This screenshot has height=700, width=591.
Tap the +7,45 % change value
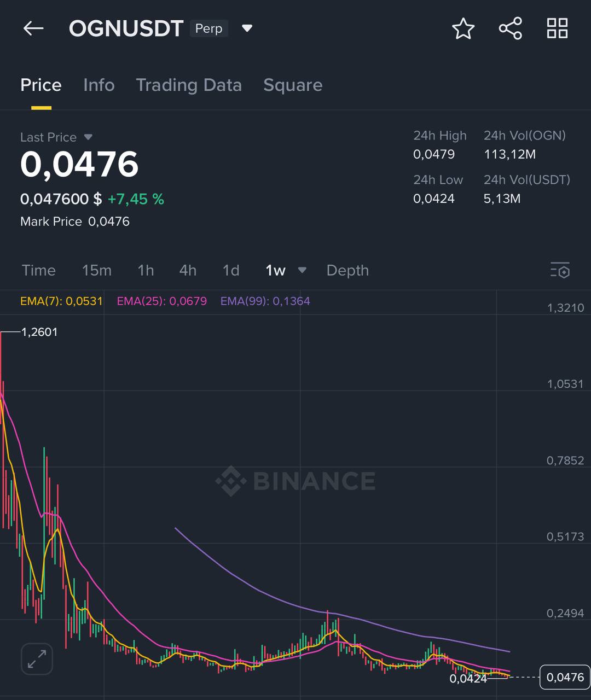point(136,199)
